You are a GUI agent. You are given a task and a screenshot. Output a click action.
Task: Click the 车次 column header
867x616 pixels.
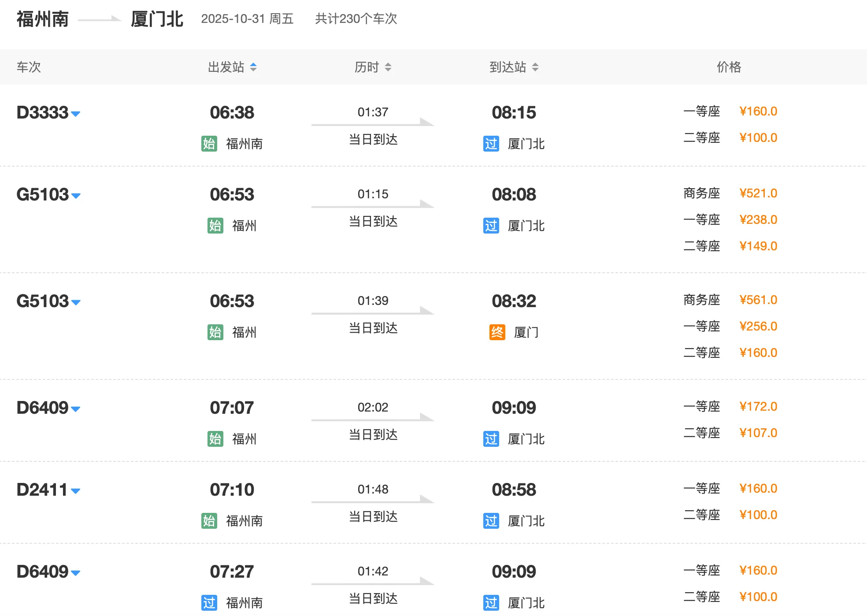click(28, 67)
